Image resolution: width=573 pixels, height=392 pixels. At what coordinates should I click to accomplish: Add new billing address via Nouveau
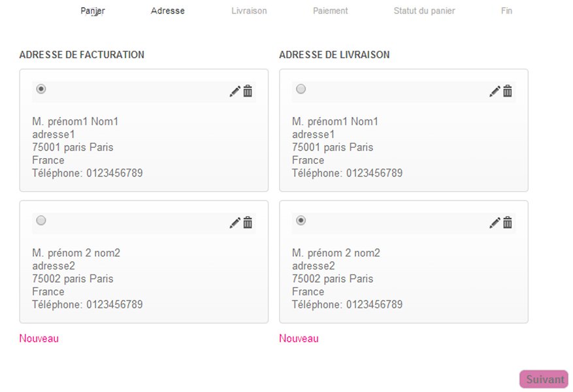(39, 338)
